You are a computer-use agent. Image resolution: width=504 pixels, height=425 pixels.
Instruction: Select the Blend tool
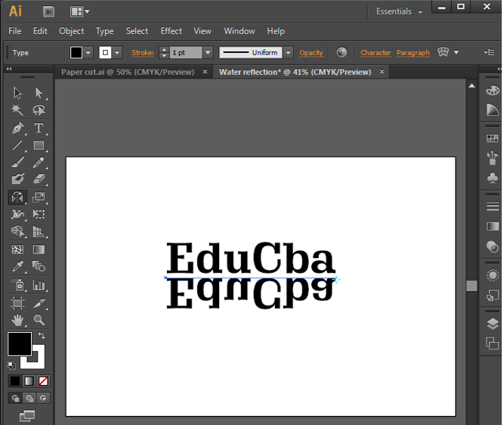39,266
